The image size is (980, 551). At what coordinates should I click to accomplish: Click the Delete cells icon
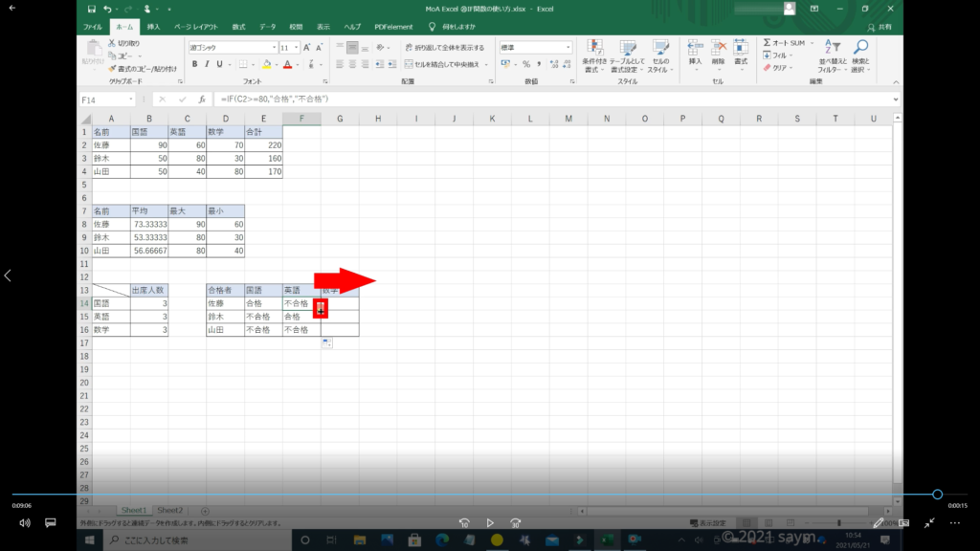[718, 52]
